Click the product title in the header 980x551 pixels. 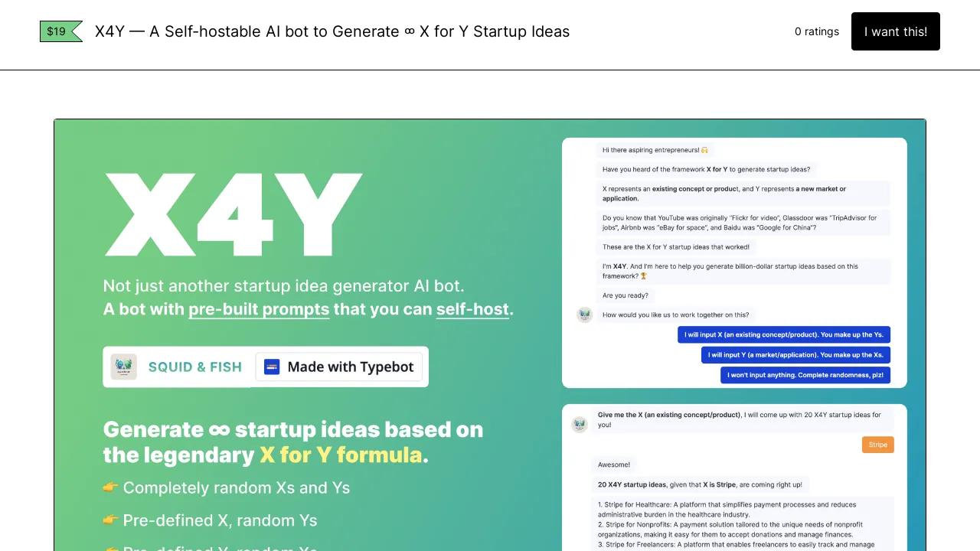point(332,31)
